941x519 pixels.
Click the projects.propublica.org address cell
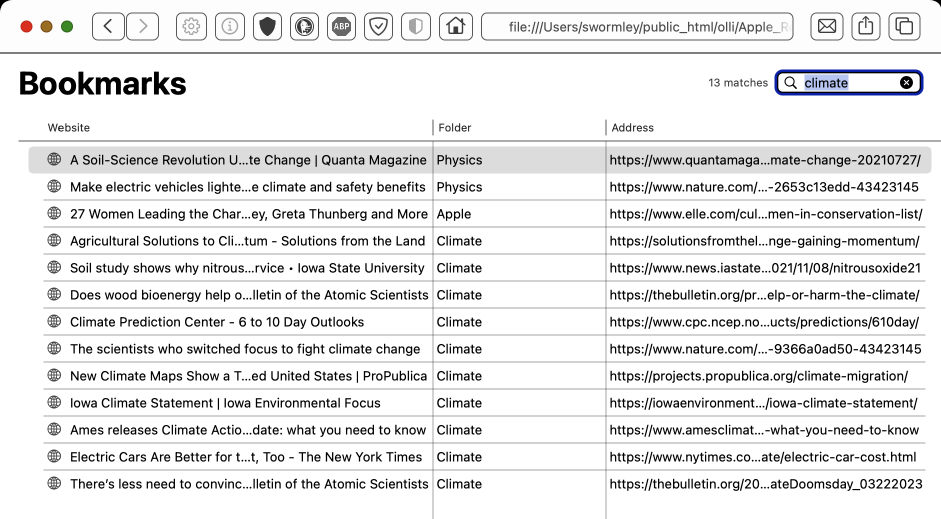pos(759,376)
